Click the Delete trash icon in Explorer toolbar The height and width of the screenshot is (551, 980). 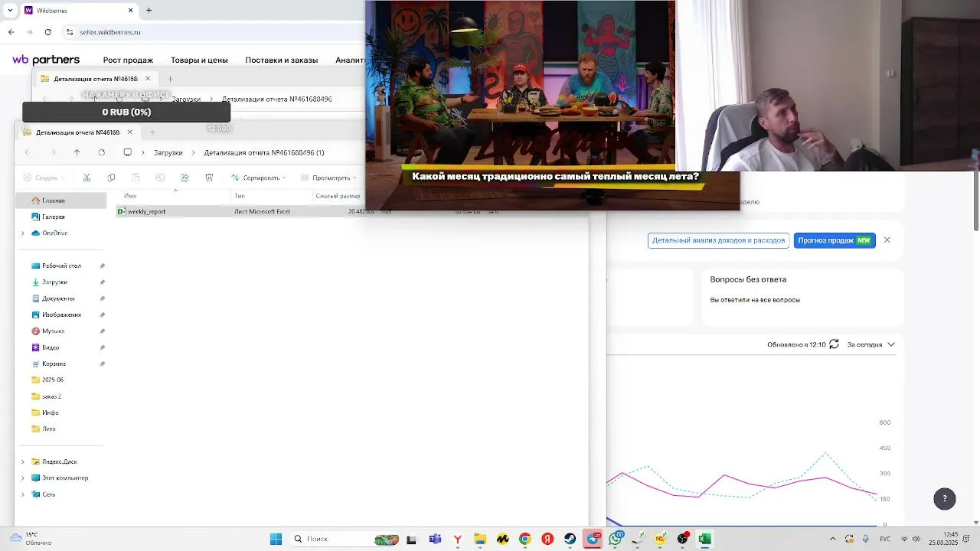209,178
